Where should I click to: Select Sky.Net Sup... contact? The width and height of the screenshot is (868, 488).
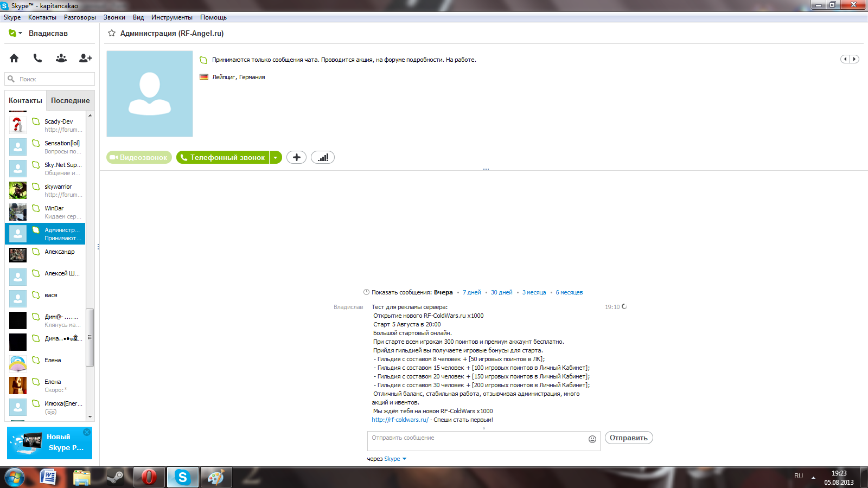[x=45, y=169]
